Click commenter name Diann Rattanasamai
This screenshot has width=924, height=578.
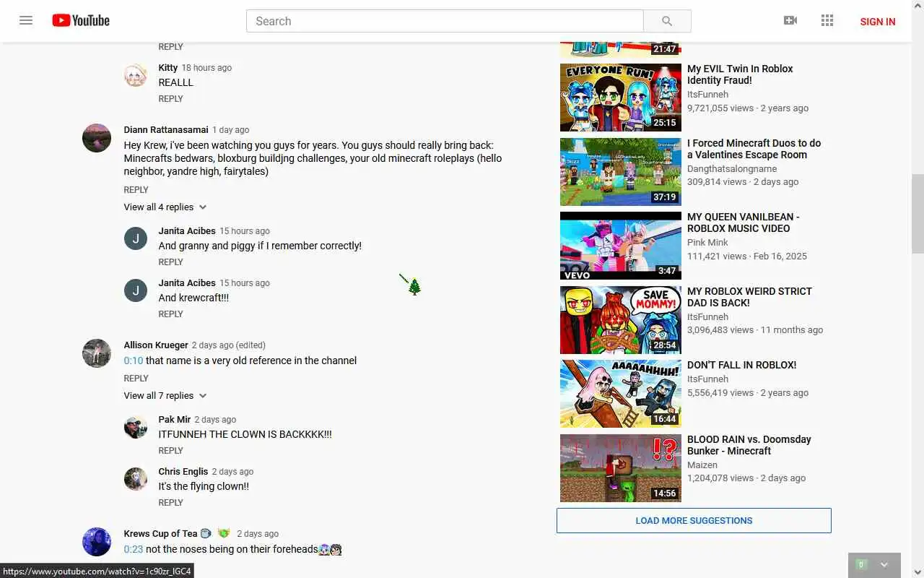pos(166,130)
